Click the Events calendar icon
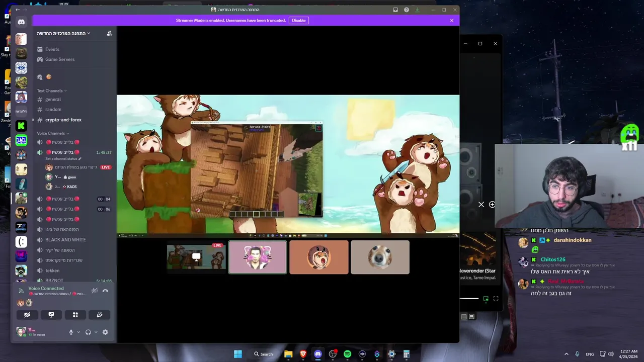Image resolution: width=644 pixels, height=362 pixels. click(40, 49)
